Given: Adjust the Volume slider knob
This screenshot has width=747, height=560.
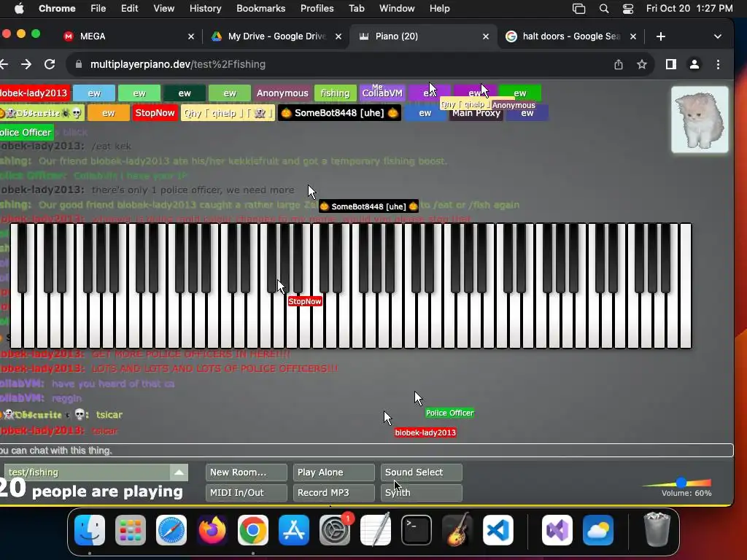Looking at the screenshot, I should tap(681, 483).
